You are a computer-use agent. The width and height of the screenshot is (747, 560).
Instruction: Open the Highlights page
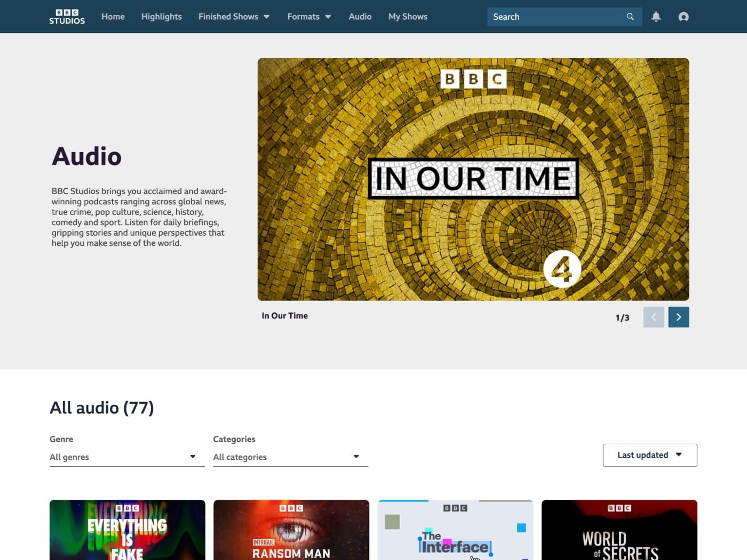pyautogui.click(x=162, y=17)
